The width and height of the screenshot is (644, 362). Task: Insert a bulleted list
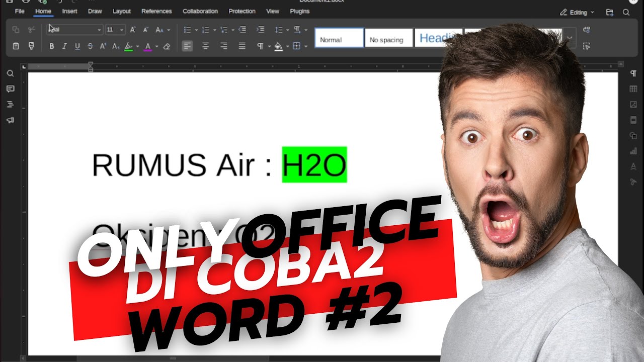187,30
